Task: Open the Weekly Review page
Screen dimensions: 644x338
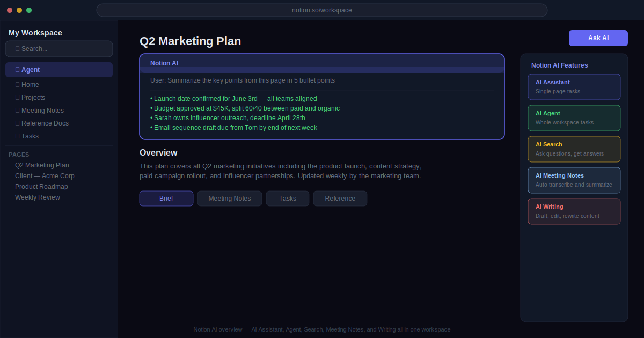Action: pyautogui.click(x=38, y=197)
